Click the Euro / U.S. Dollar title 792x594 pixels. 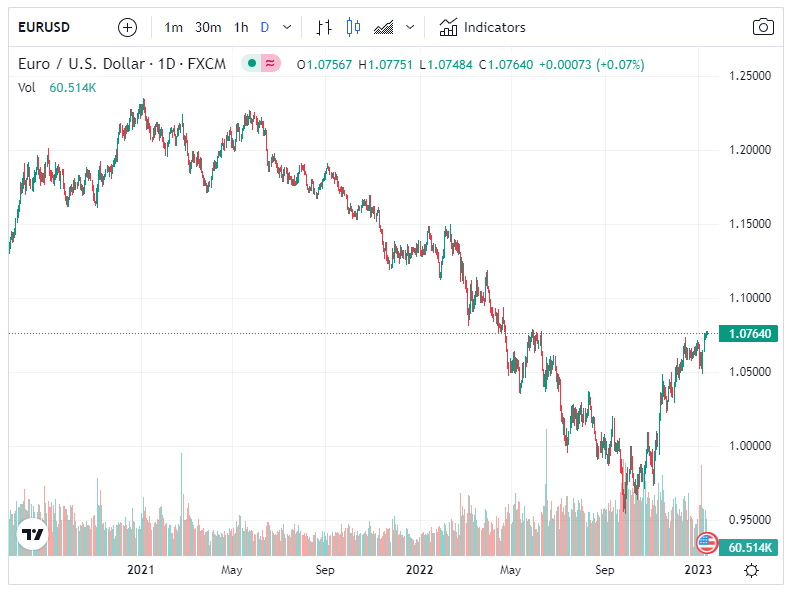(82, 64)
